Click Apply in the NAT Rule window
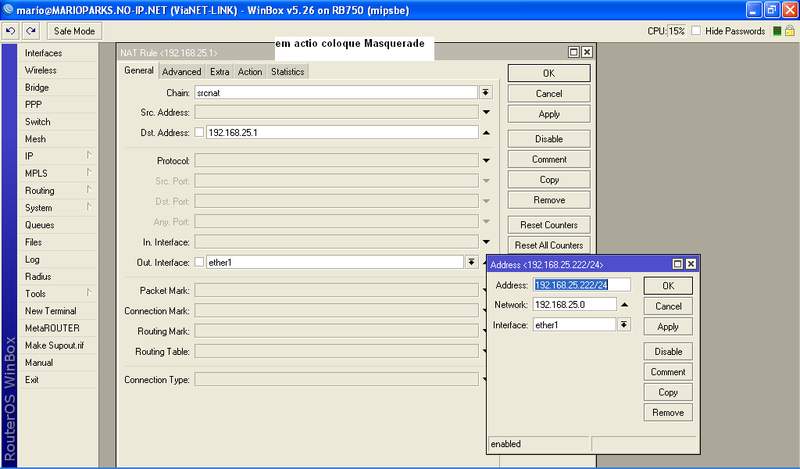The height and width of the screenshot is (469, 800). pyautogui.click(x=549, y=114)
